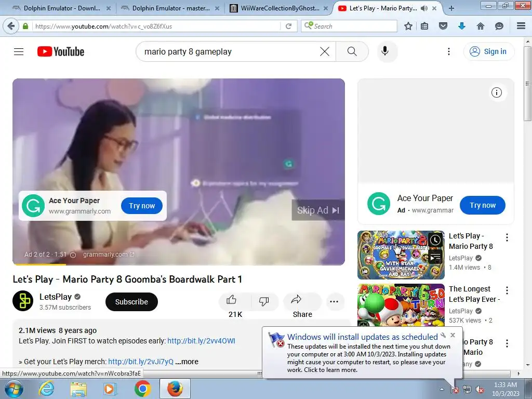Viewport: 532px width, 399px height.
Task: Open Chrome from the taskbar
Action: tap(142, 389)
